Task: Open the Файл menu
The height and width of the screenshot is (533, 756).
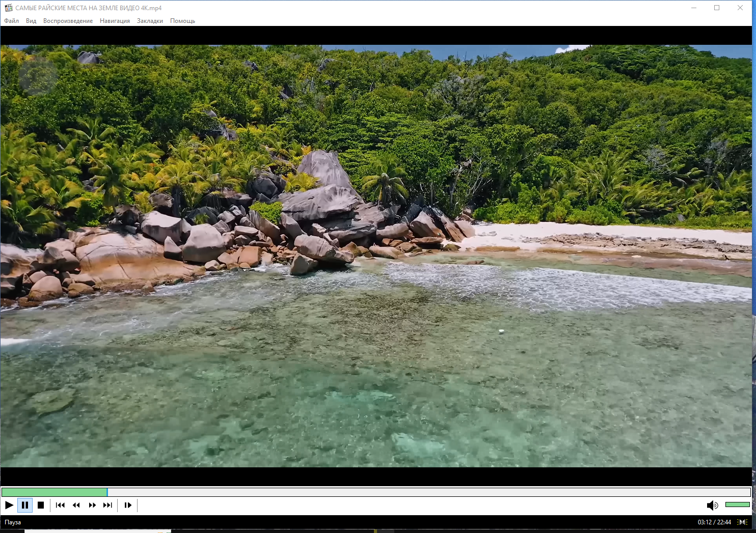Action: pos(11,21)
